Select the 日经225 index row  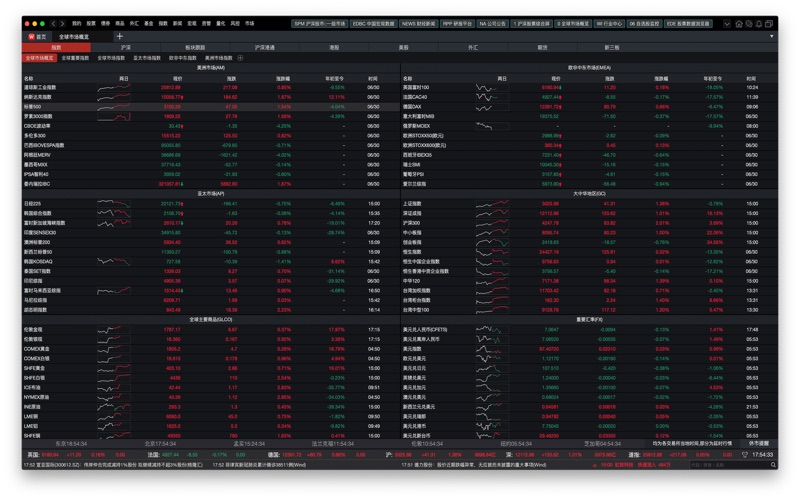[x=32, y=203]
